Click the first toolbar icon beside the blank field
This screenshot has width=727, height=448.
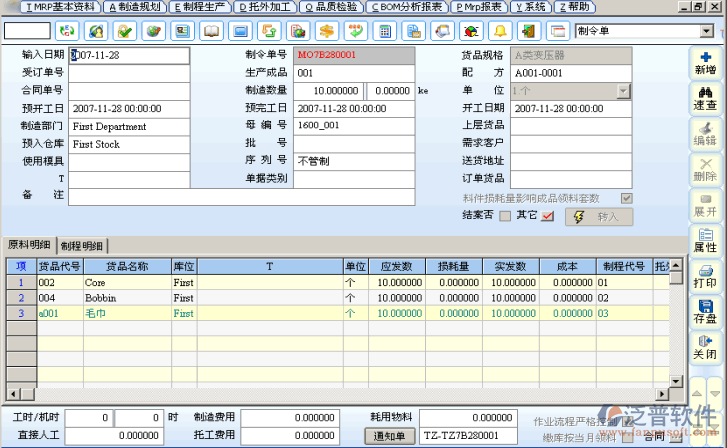[x=69, y=30]
